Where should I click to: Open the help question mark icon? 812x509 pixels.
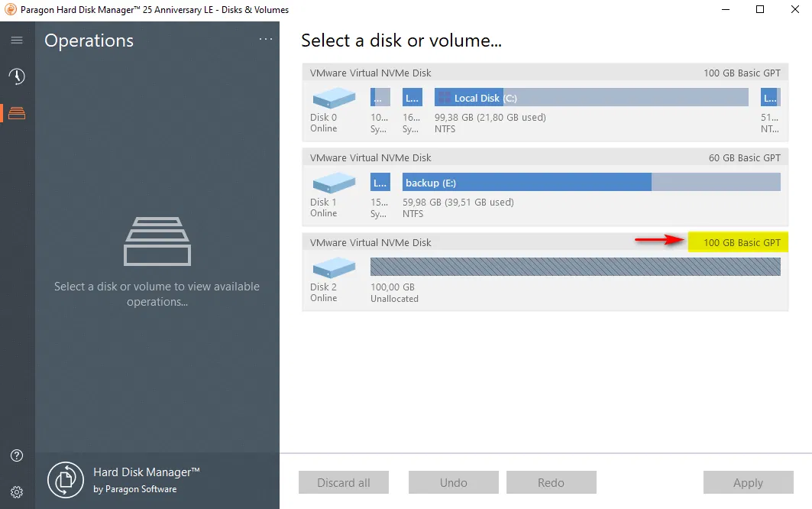click(17, 455)
